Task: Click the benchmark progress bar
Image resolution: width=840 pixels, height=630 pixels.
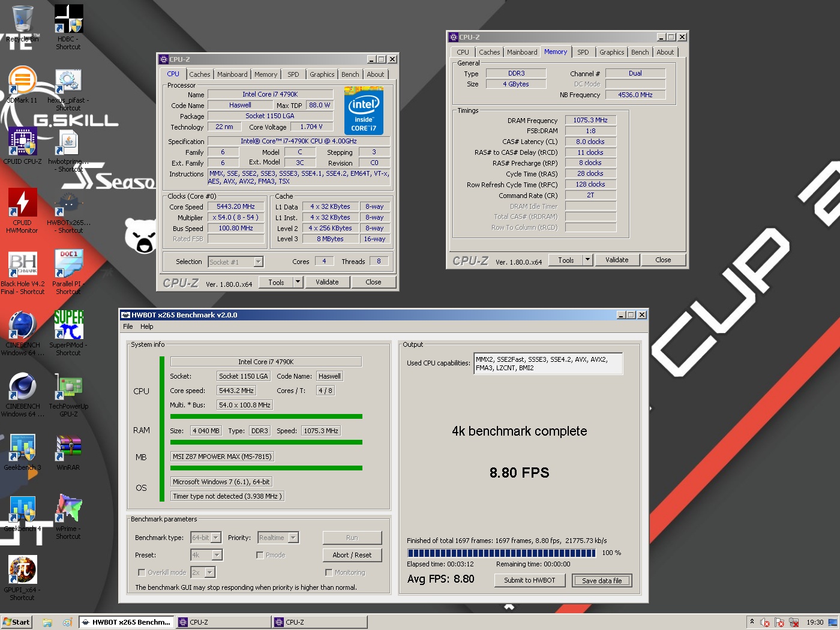Action: click(502, 553)
